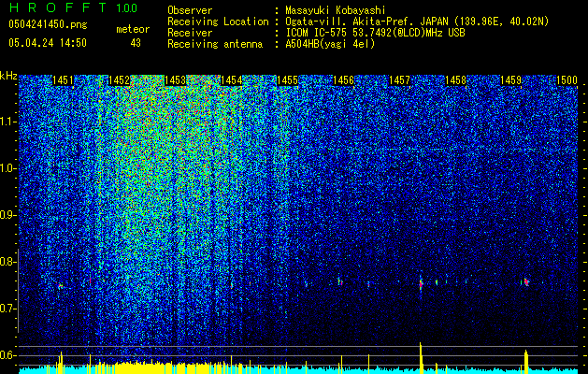The width and height of the screenshot is (588, 374).
Task: Click the 0.6 kHz axis label
Action: click(8, 355)
